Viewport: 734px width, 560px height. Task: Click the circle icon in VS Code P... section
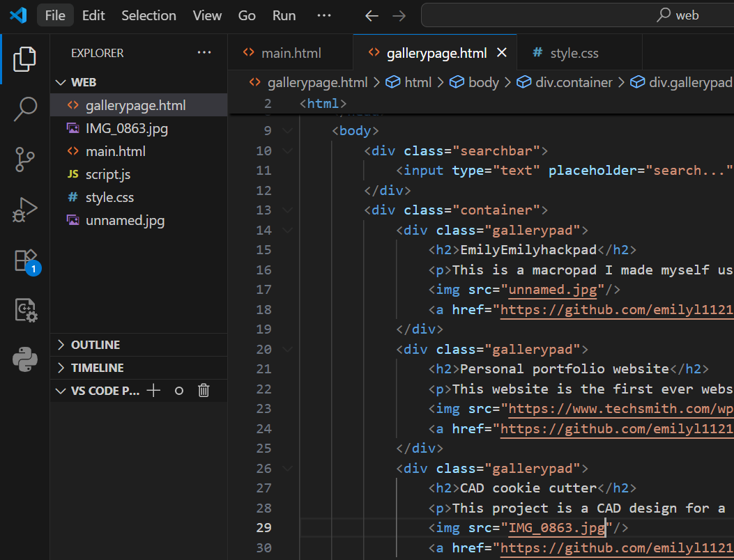(x=179, y=391)
